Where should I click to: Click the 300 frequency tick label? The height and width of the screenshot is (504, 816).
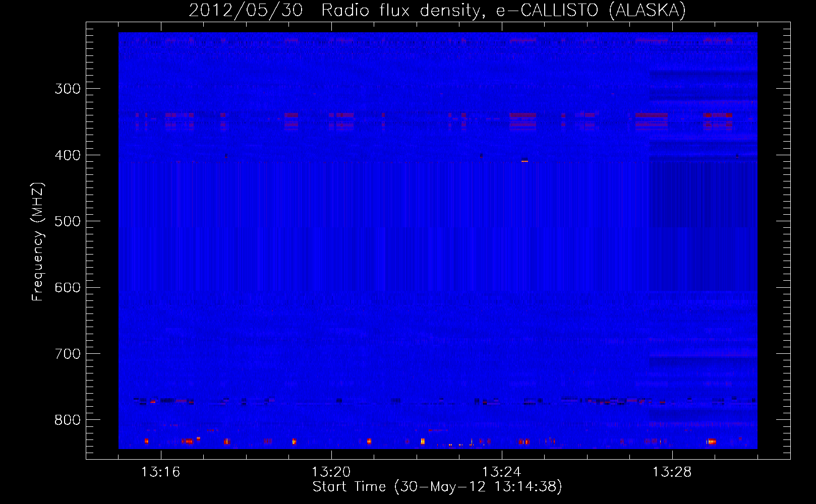point(68,89)
